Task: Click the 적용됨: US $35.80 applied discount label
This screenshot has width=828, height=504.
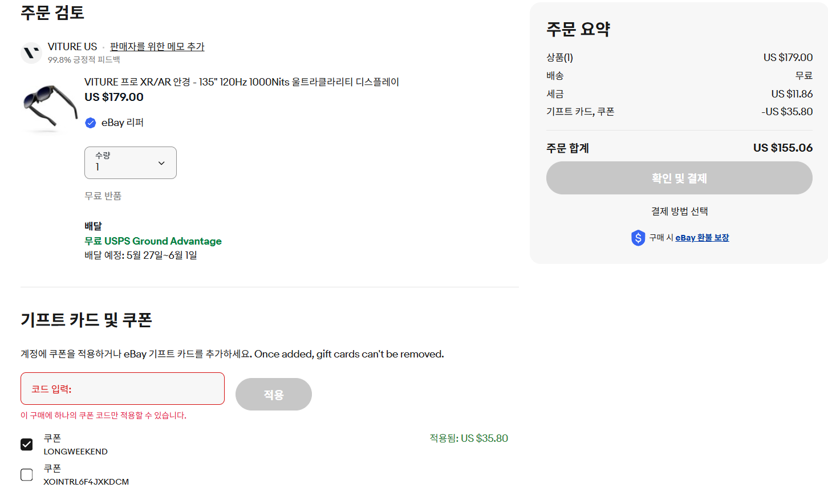Action: point(469,438)
